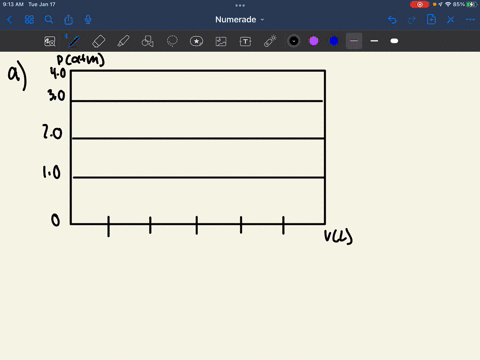Select the Shapes tool
This screenshot has width=480, height=360.
point(147,41)
